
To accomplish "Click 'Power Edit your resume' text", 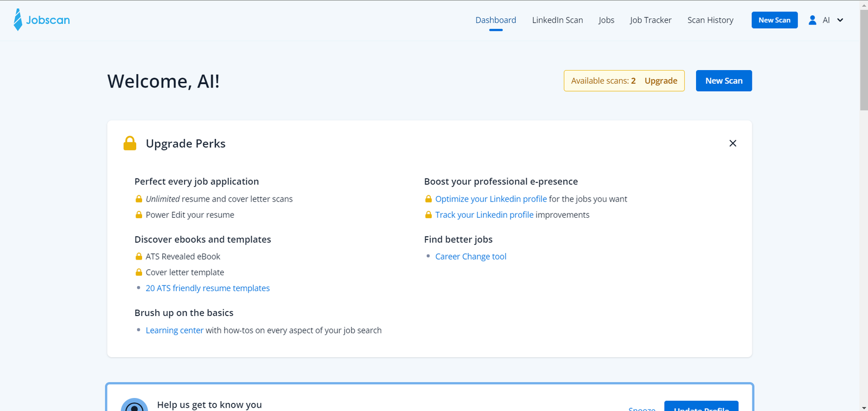I will pyautogui.click(x=190, y=214).
